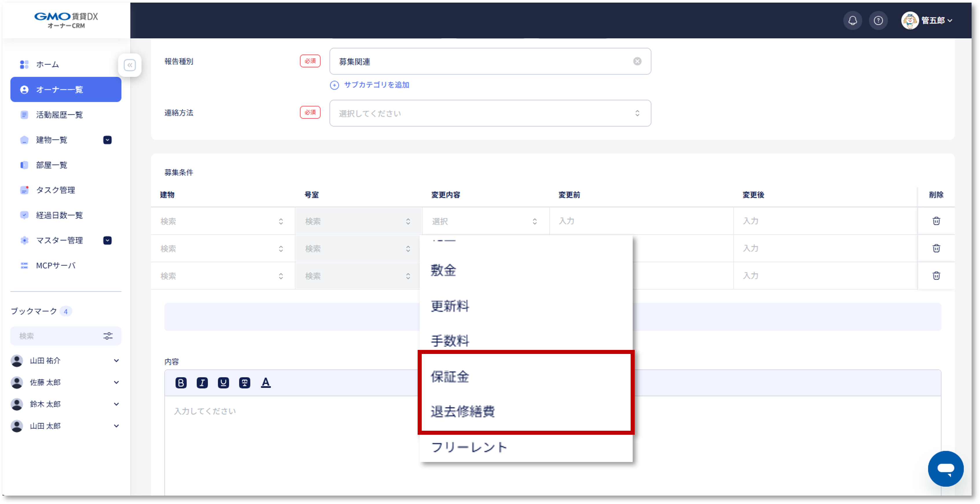Screen dimensions: 980x504
Task: Click the 鈴木 太郎 avatar icon
Action: [17, 404]
